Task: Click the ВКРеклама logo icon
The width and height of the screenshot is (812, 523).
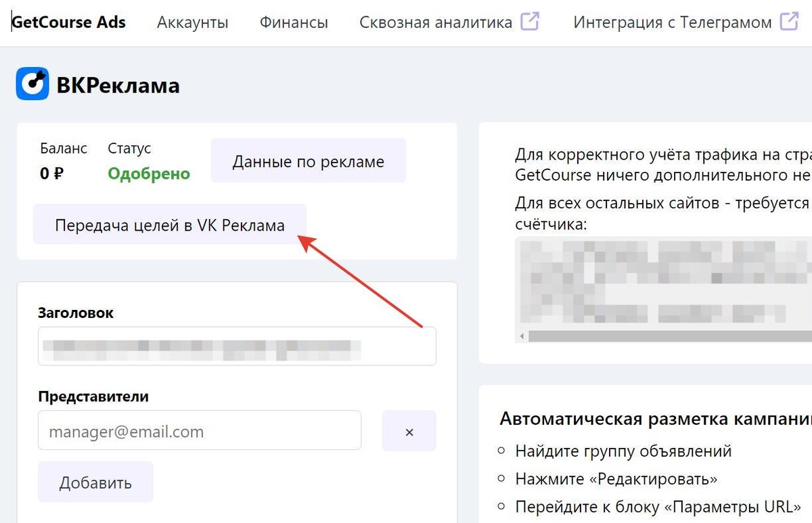Action: click(x=32, y=84)
